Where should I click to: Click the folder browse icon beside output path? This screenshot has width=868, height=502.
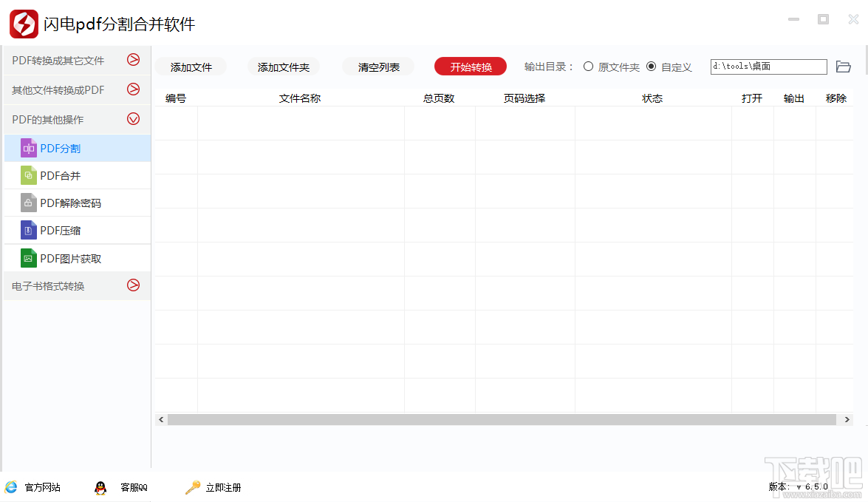point(844,66)
